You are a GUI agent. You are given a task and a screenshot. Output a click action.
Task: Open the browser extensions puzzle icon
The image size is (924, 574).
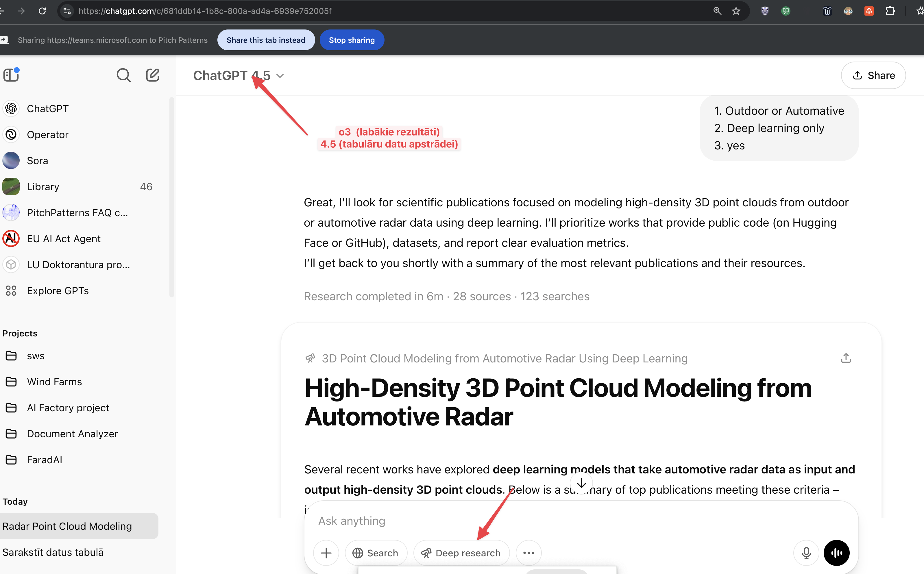(890, 11)
